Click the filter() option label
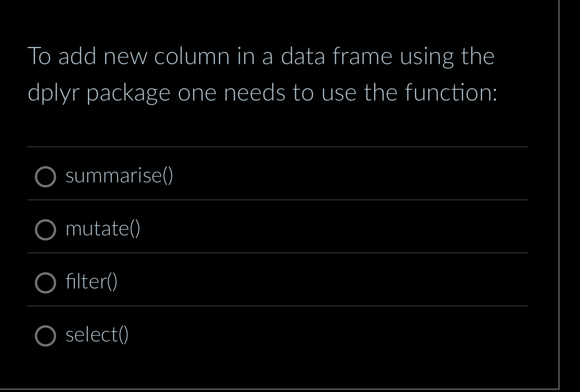The image size is (580, 392). 92,283
